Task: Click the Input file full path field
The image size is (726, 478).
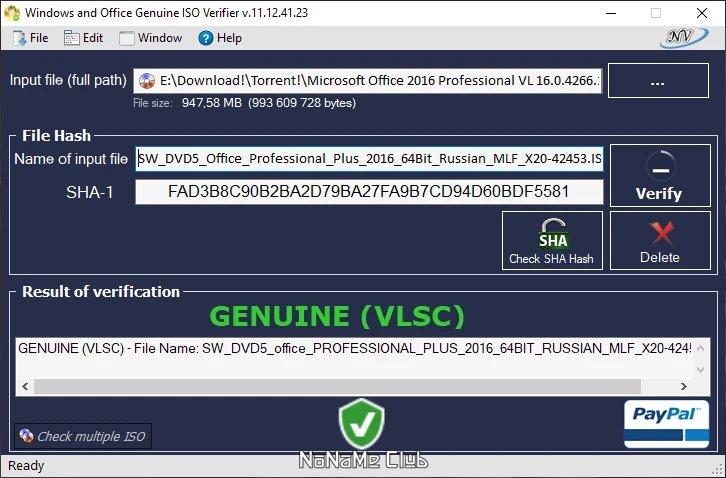Action: tap(368, 81)
